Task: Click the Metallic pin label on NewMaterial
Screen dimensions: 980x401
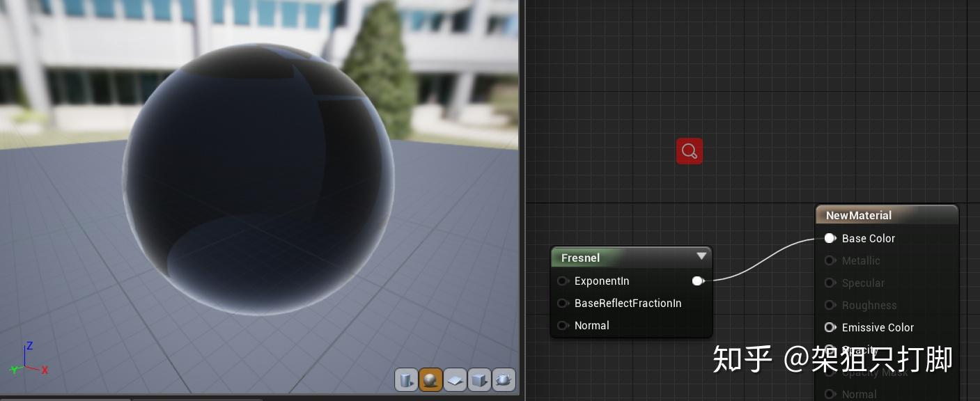Action: point(861,260)
